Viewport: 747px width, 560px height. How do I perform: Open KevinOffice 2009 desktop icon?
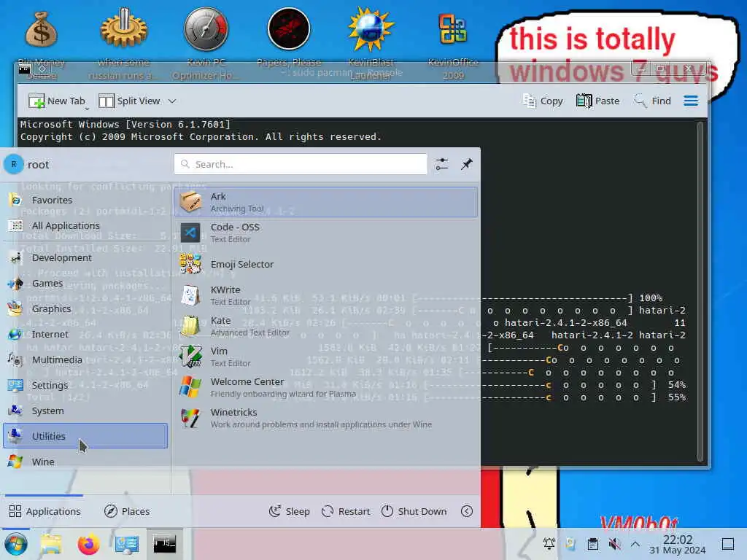(x=452, y=43)
